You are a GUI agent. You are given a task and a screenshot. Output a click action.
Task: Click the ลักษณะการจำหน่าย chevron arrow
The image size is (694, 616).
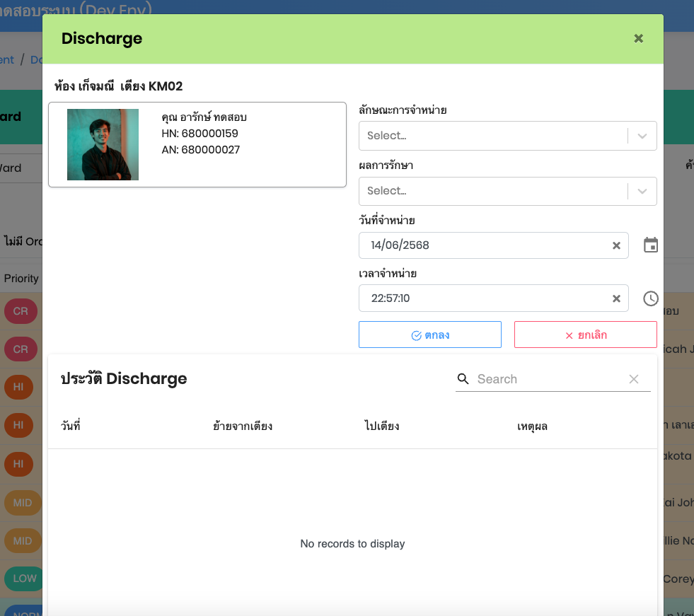coord(642,136)
